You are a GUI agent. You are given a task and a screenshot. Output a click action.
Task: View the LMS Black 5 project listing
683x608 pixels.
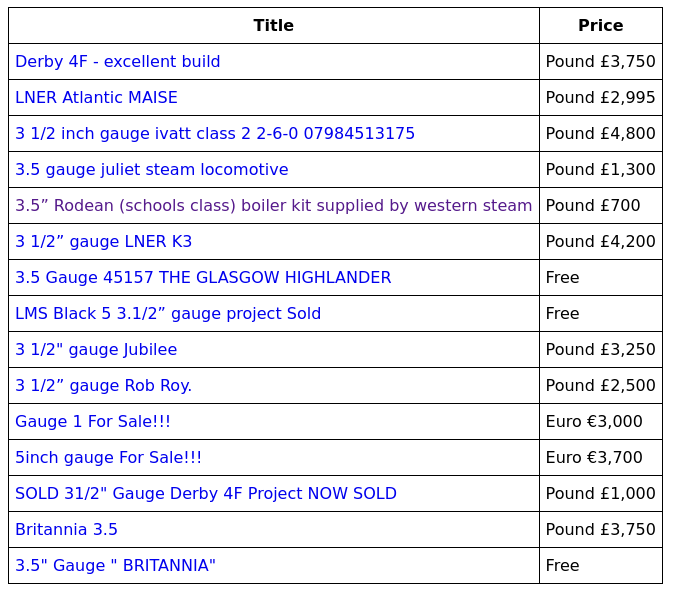point(168,314)
